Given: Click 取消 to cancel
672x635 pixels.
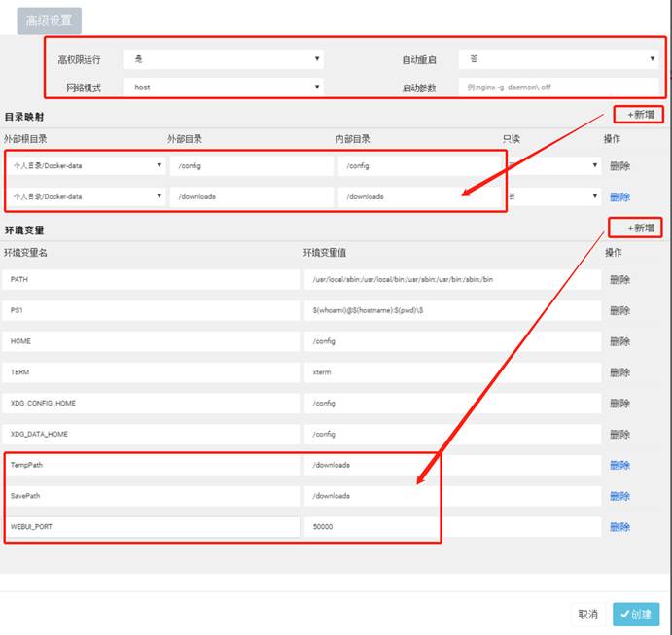Looking at the screenshot, I should click(587, 615).
